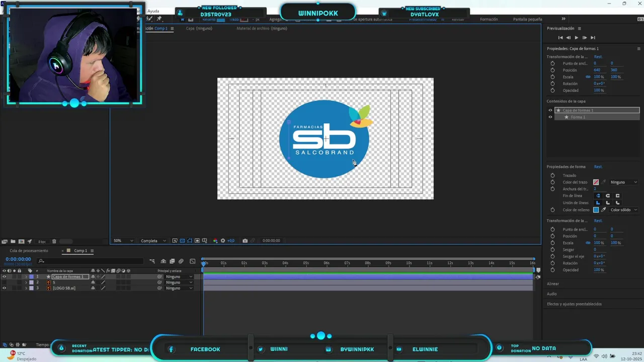This screenshot has width=644, height=362.
Task: Open the Graph Editor in timeline
Action: point(192,261)
